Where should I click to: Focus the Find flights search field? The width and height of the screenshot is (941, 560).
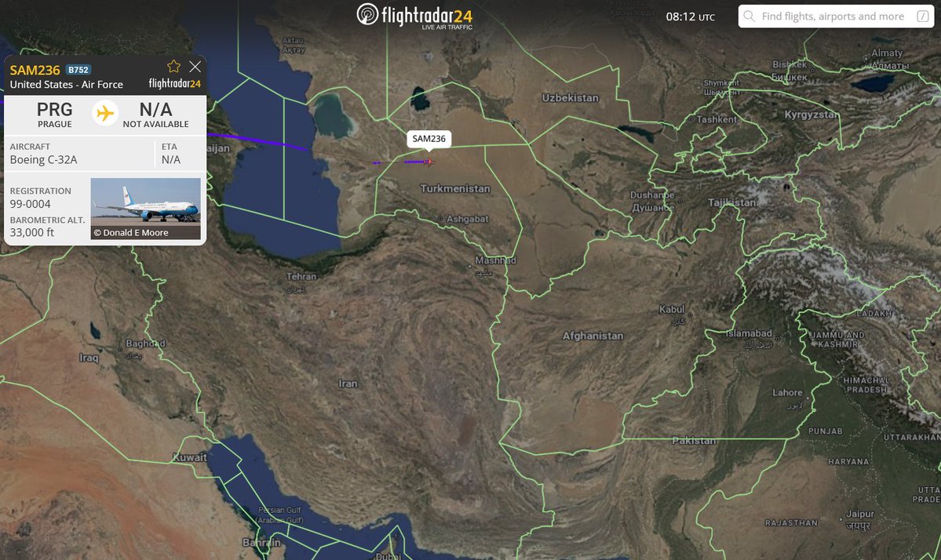pos(836,16)
